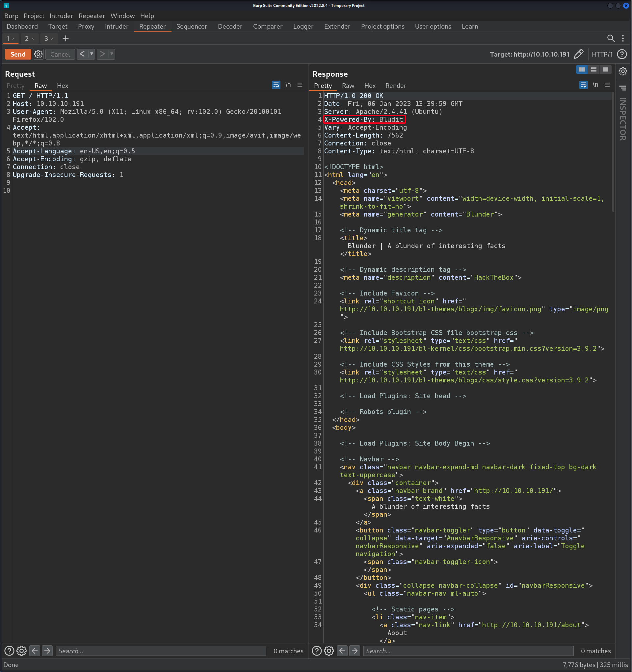Click the Response search input field
The image size is (632, 672).
pyautogui.click(x=468, y=651)
